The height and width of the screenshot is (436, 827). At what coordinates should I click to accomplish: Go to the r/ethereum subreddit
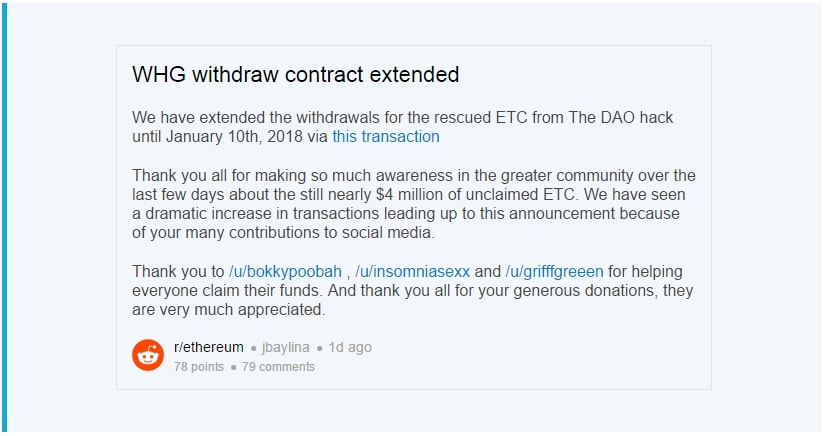tap(209, 347)
